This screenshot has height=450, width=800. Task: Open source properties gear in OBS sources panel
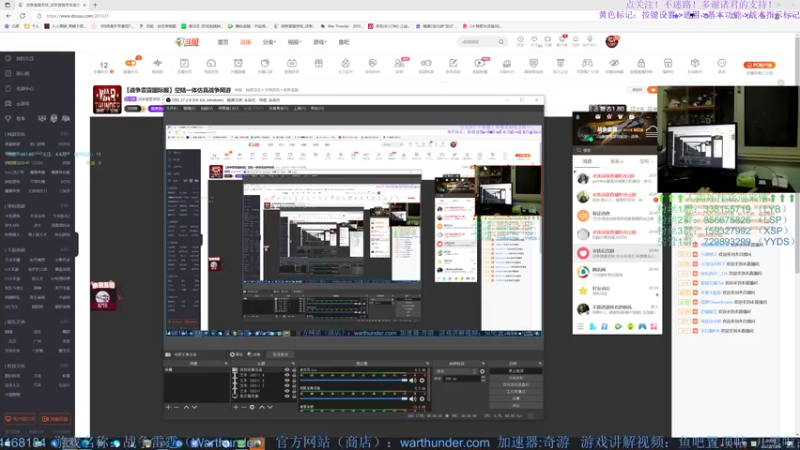(252, 407)
